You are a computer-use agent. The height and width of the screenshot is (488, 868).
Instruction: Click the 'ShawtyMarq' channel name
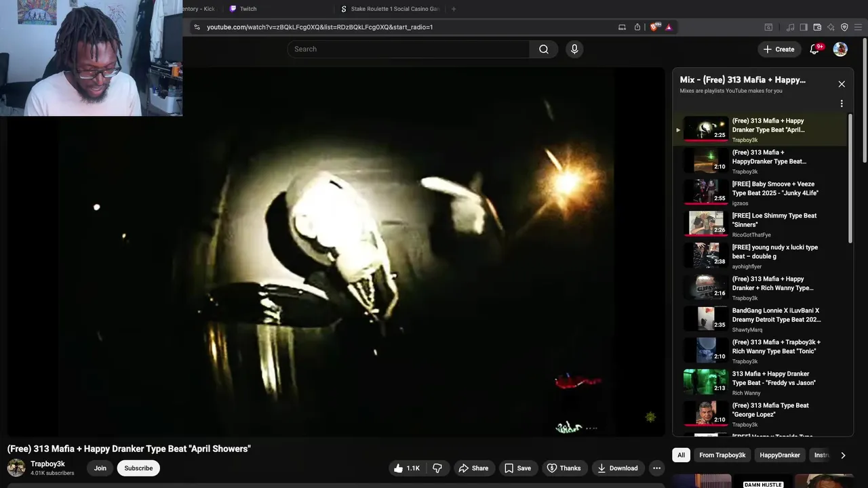(x=747, y=330)
